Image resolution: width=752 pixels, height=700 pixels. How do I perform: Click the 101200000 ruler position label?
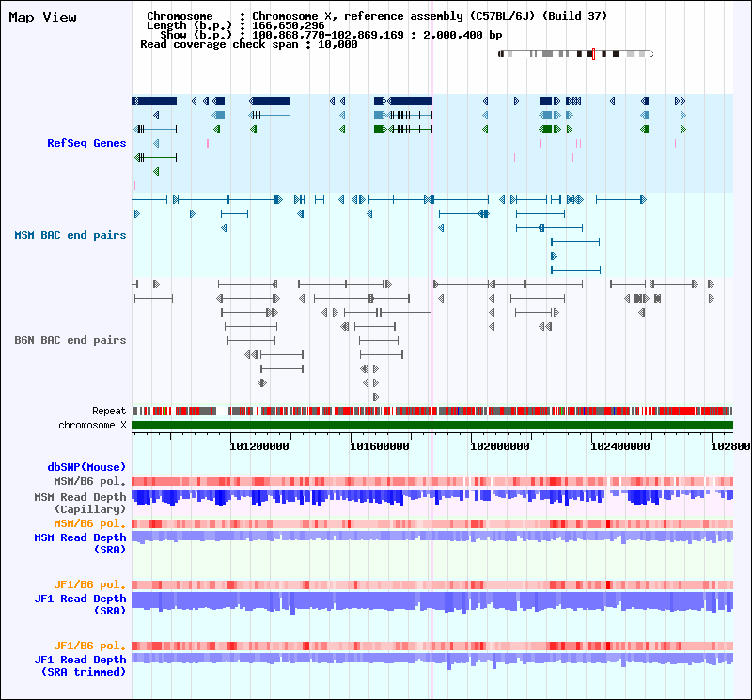(259, 446)
